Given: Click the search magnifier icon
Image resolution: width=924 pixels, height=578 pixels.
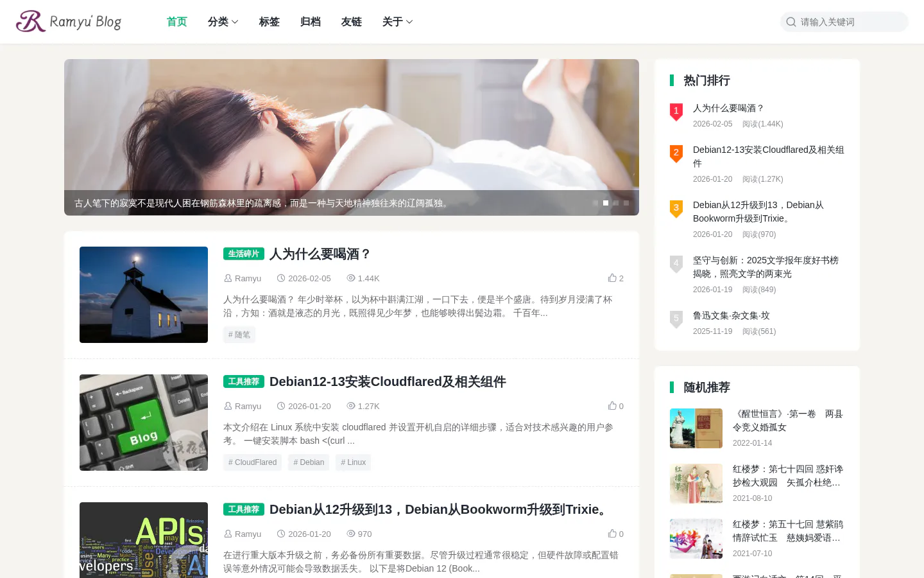Looking at the screenshot, I should [x=791, y=22].
